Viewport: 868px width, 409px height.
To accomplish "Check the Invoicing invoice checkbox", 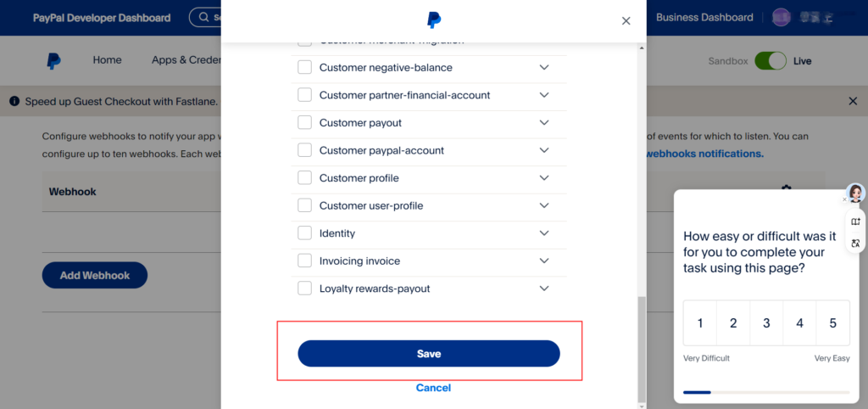I will pyautogui.click(x=305, y=261).
